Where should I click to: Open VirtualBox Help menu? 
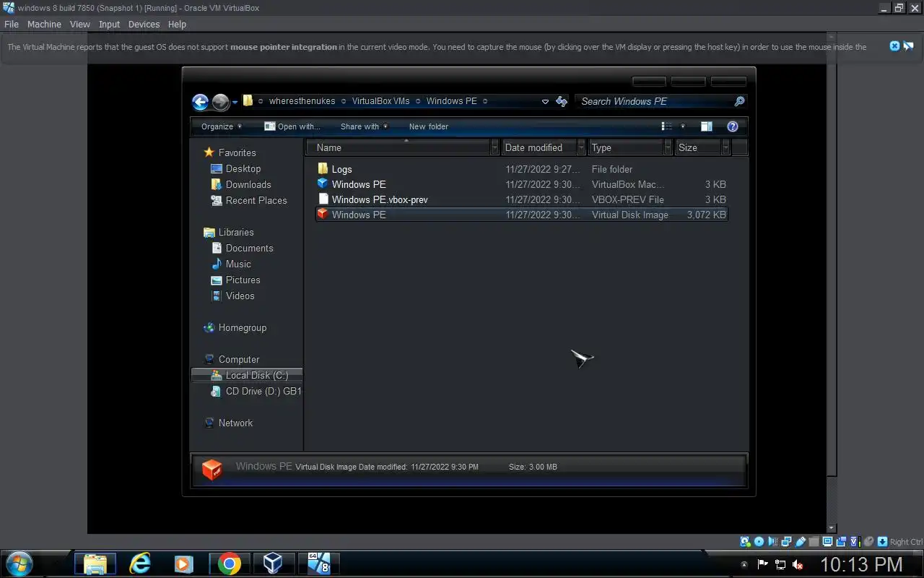(177, 24)
